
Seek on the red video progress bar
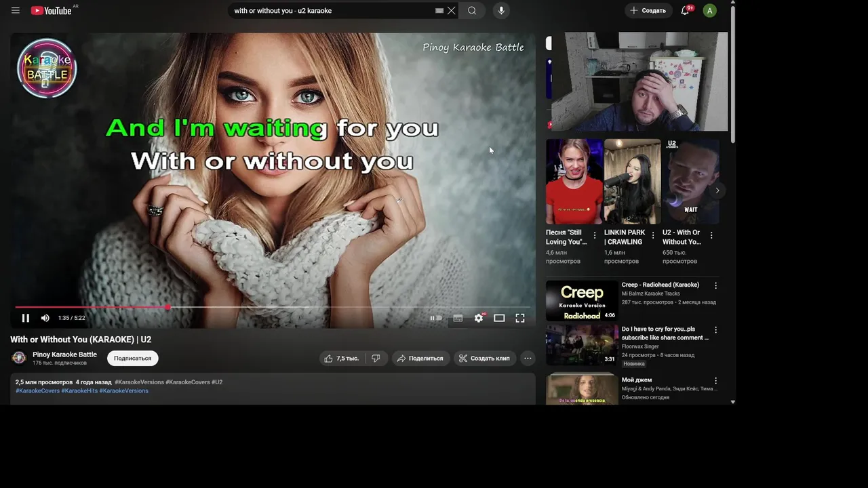click(x=273, y=307)
